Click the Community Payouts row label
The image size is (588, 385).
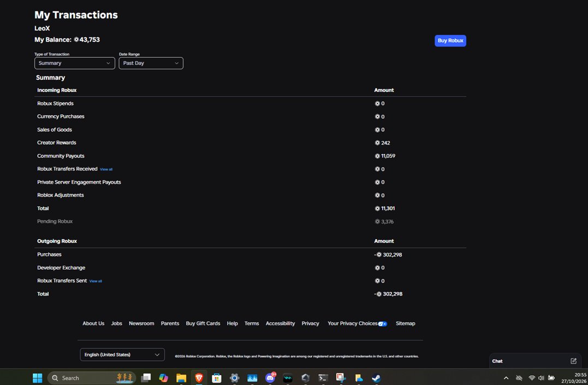point(61,156)
